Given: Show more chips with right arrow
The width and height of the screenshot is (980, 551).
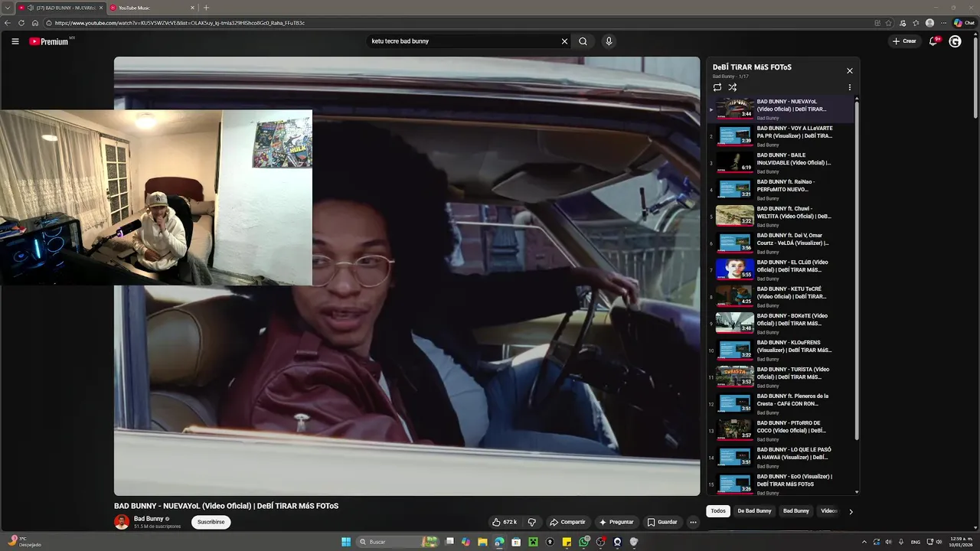Looking at the screenshot, I should (851, 511).
